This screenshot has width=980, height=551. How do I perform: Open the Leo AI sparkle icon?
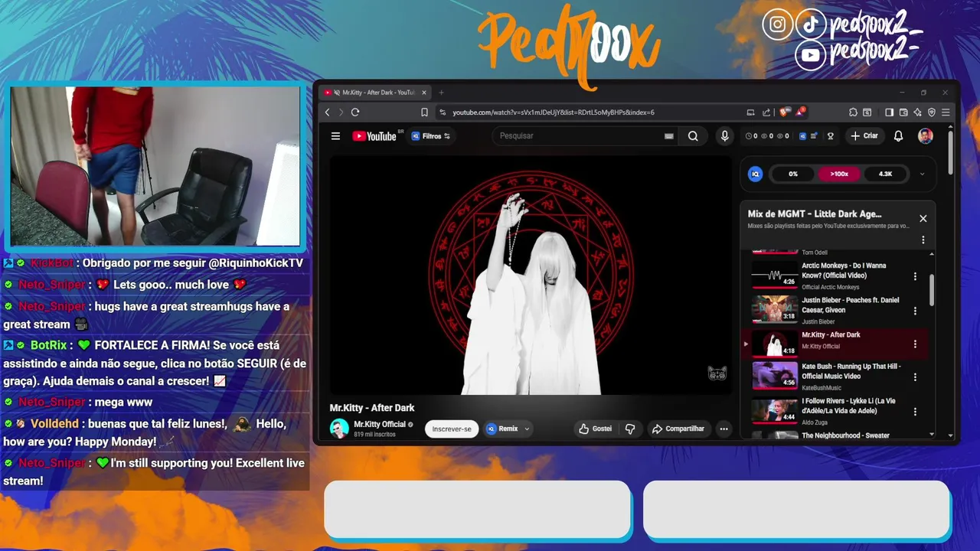[918, 112]
